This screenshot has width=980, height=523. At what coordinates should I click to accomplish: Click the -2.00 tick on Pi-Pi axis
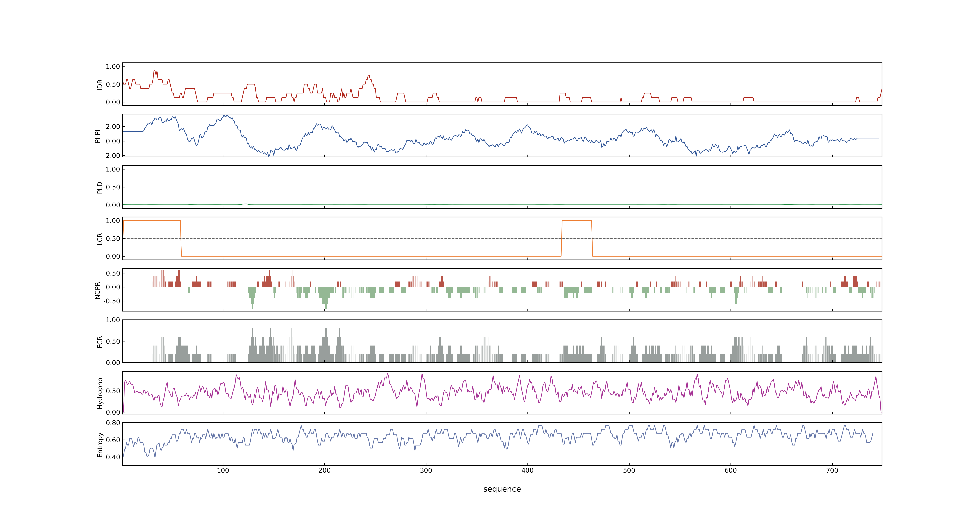[x=112, y=156]
